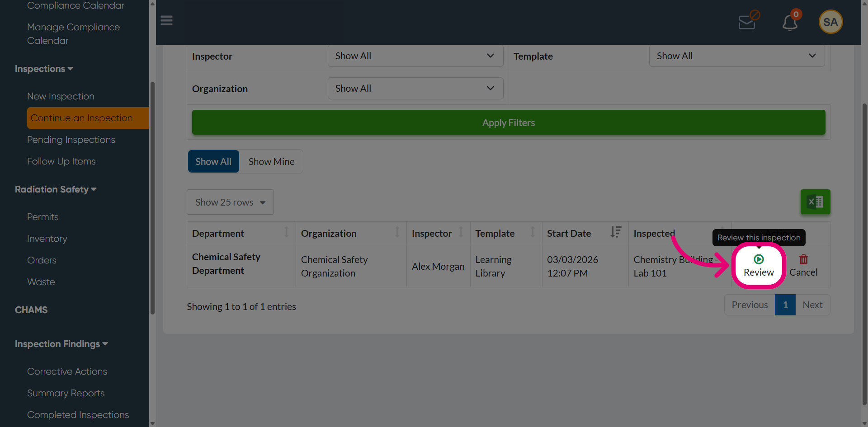Open the Inspector filter dropdown
The height and width of the screenshot is (427, 868).
pyautogui.click(x=415, y=56)
